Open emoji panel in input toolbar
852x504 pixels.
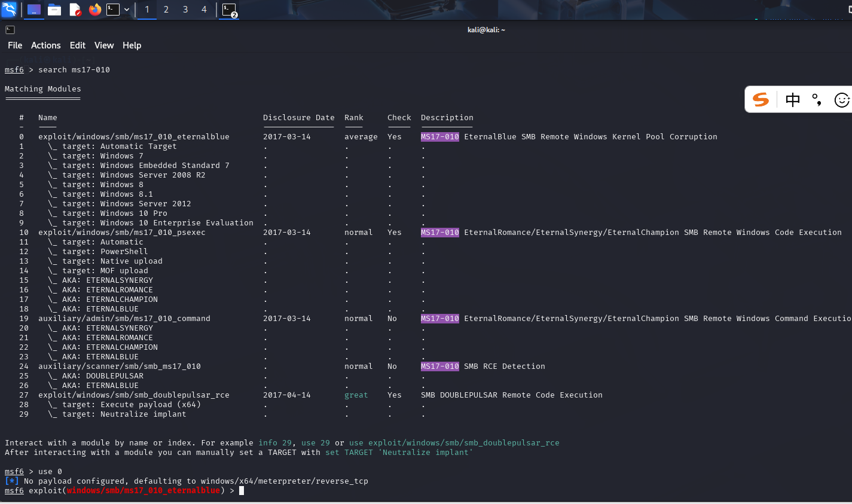click(x=842, y=100)
